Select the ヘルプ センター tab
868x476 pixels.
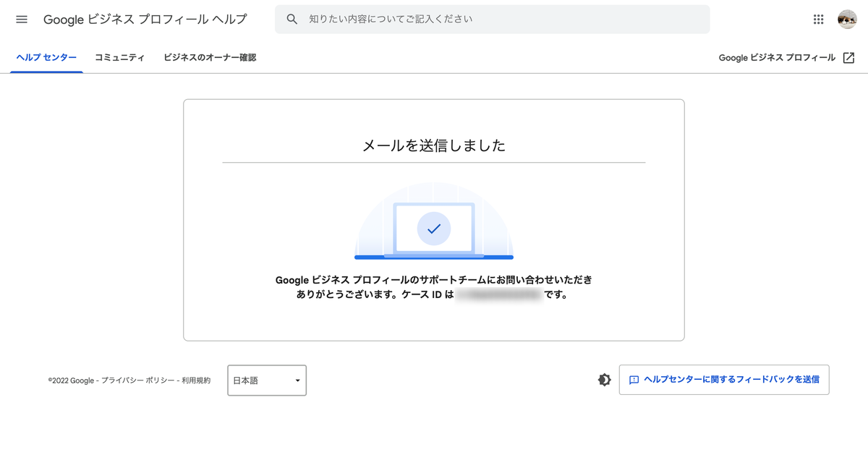click(x=46, y=56)
